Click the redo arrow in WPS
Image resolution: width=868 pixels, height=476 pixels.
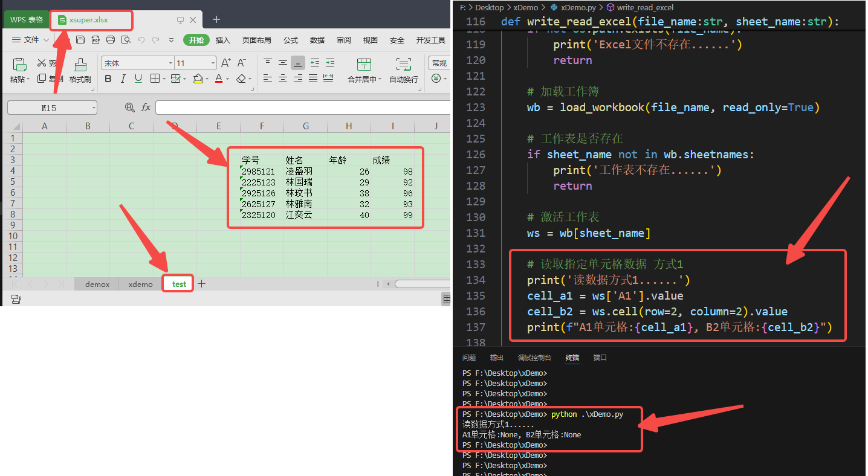coord(156,40)
